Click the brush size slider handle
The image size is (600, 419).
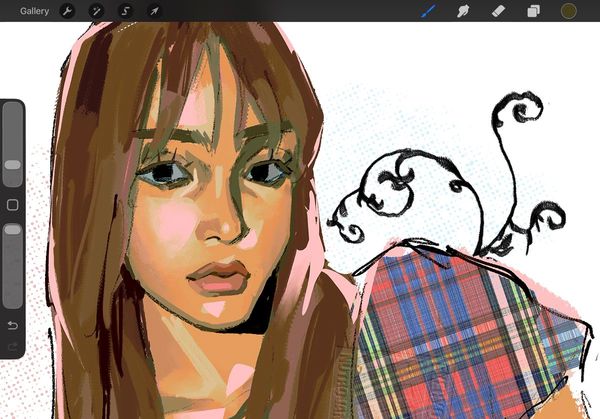tap(13, 165)
